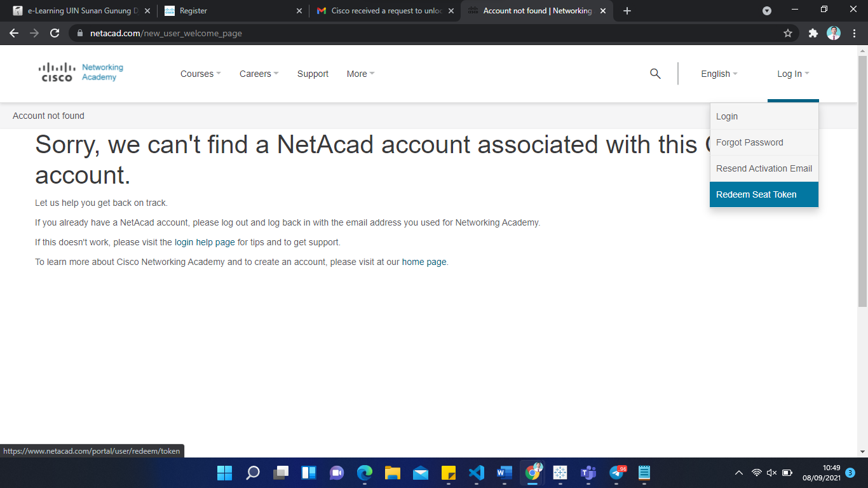Switch to the Cisco received a request Gmail tab

(385, 11)
